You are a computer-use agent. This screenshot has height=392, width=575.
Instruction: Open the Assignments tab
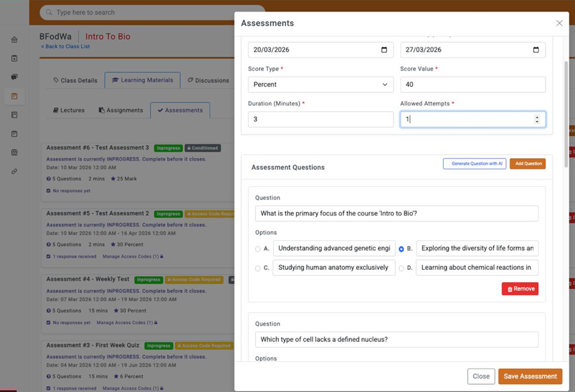pyautogui.click(x=121, y=110)
